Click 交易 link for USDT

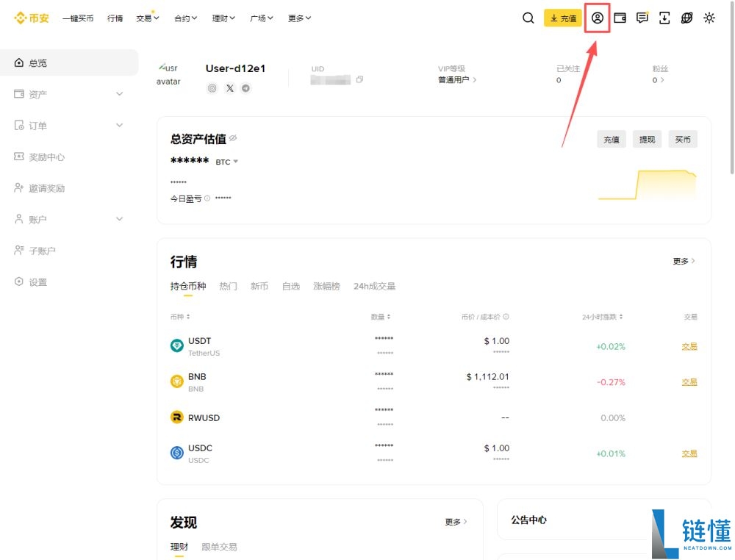689,346
